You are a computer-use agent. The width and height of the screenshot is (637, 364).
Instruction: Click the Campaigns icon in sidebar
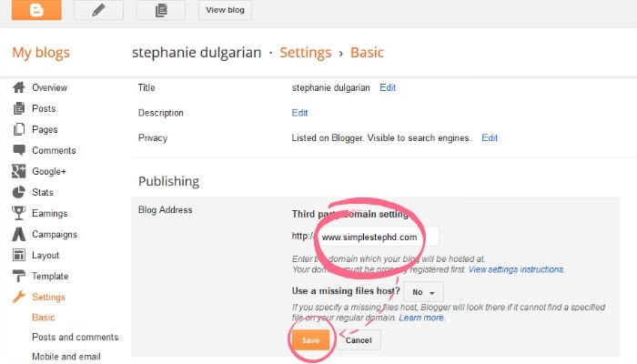click(19, 234)
